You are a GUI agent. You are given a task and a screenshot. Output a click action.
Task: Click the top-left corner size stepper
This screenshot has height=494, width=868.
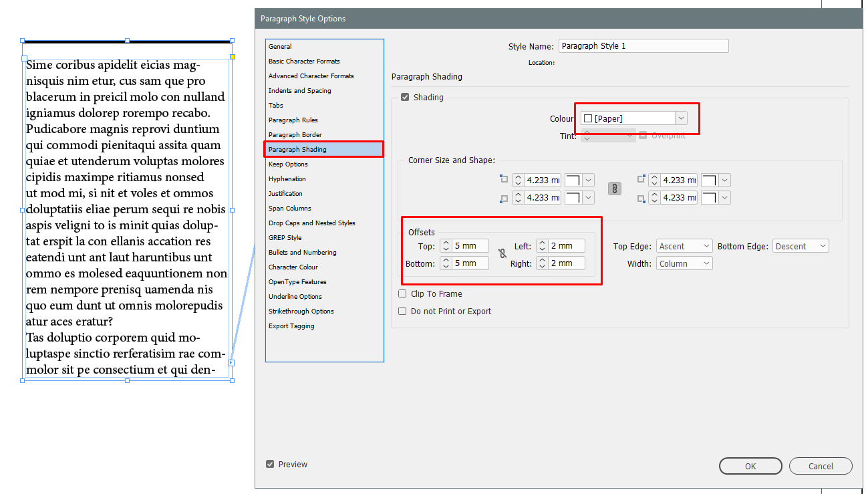click(x=519, y=180)
